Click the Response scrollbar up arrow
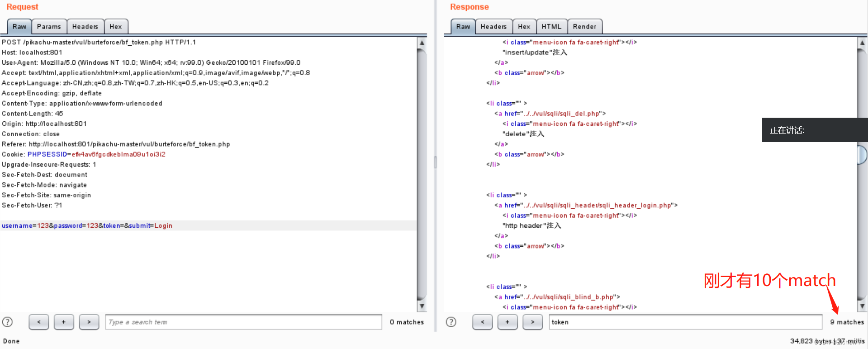 pos(862,43)
